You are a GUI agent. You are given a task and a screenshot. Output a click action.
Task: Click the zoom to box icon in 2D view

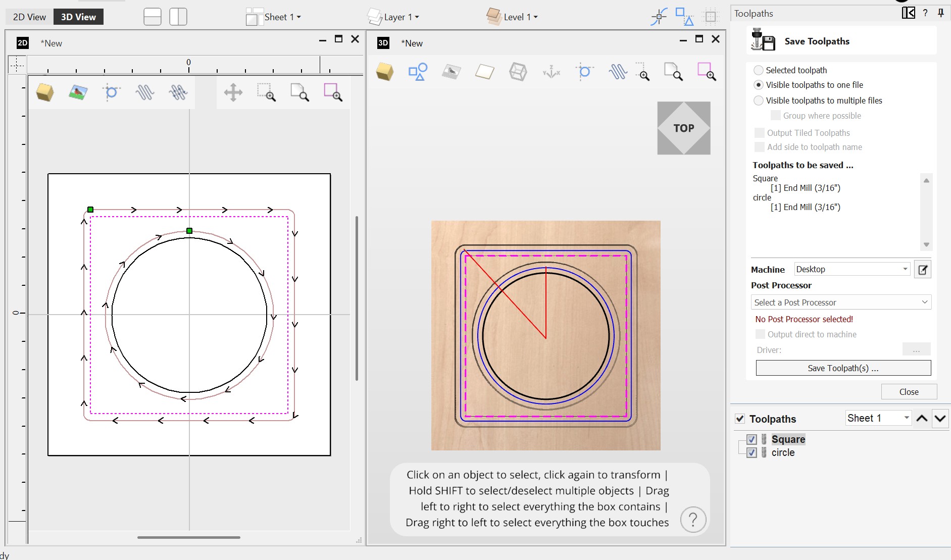click(266, 92)
